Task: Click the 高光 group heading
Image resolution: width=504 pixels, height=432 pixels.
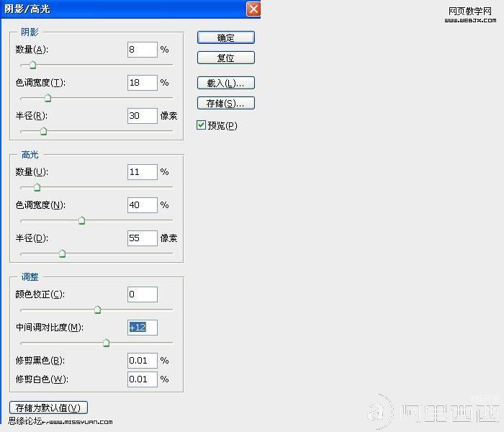Action: tap(30, 155)
